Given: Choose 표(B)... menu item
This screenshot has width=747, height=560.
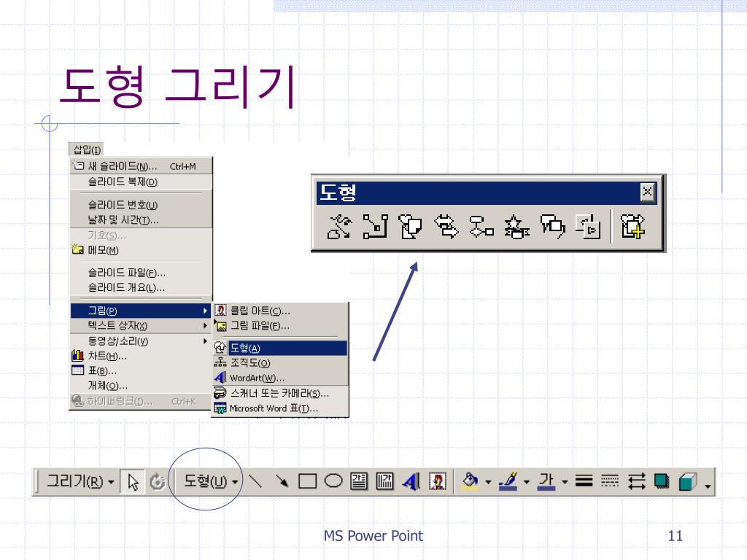Looking at the screenshot, I should (x=141, y=370).
